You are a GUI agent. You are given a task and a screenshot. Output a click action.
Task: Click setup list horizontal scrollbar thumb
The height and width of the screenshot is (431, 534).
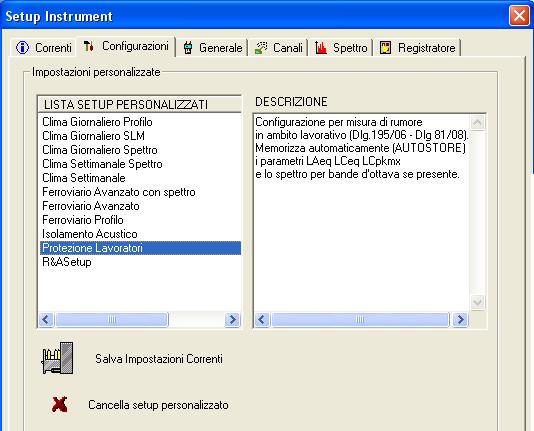pyautogui.click(x=112, y=319)
